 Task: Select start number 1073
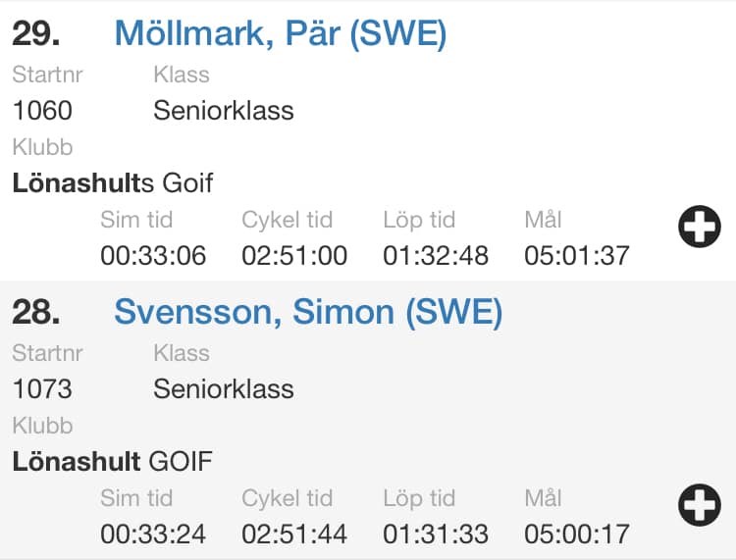pyautogui.click(x=42, y=388)
